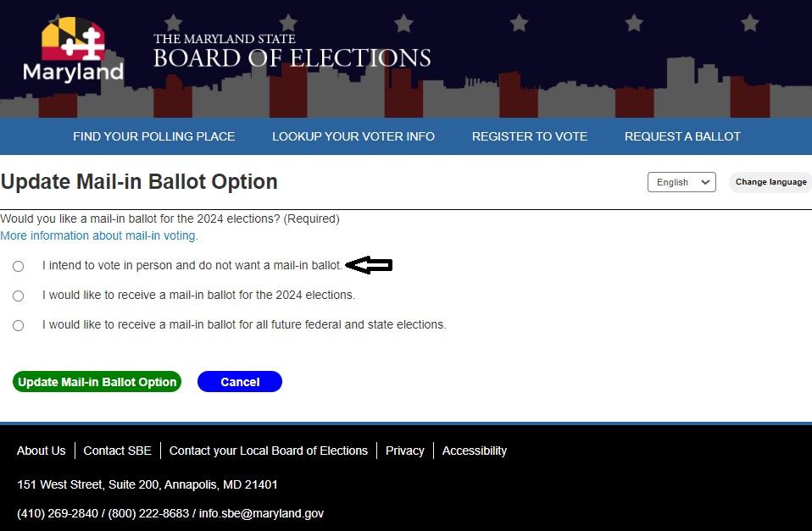Navigate to Register to Vote
The height and width of the screenshot is (531, 812).
(530, 136)
